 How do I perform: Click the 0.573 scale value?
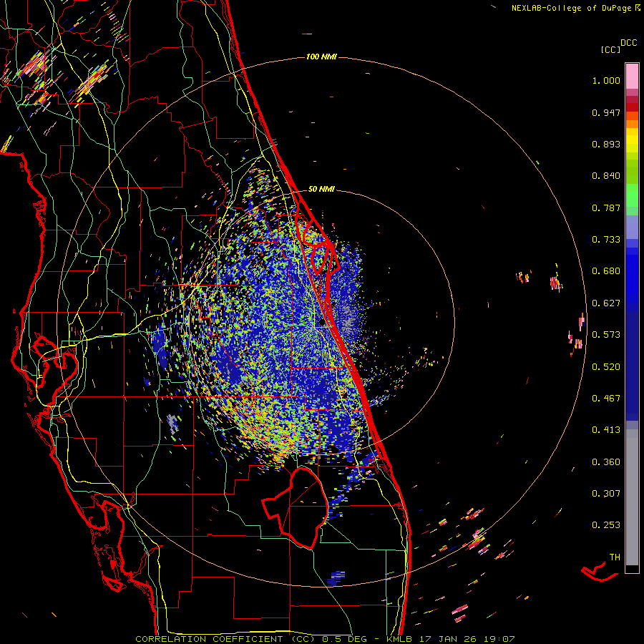tap(606, 335)
